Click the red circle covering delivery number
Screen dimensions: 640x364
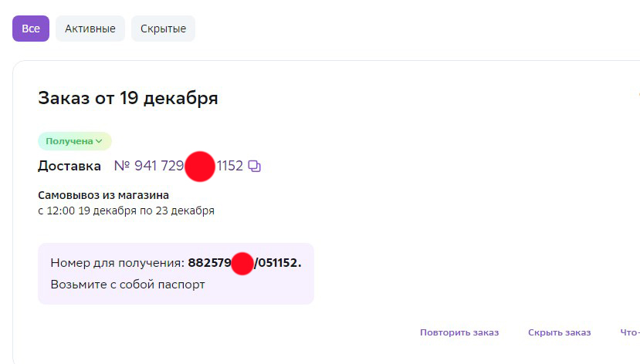point(200,167)
